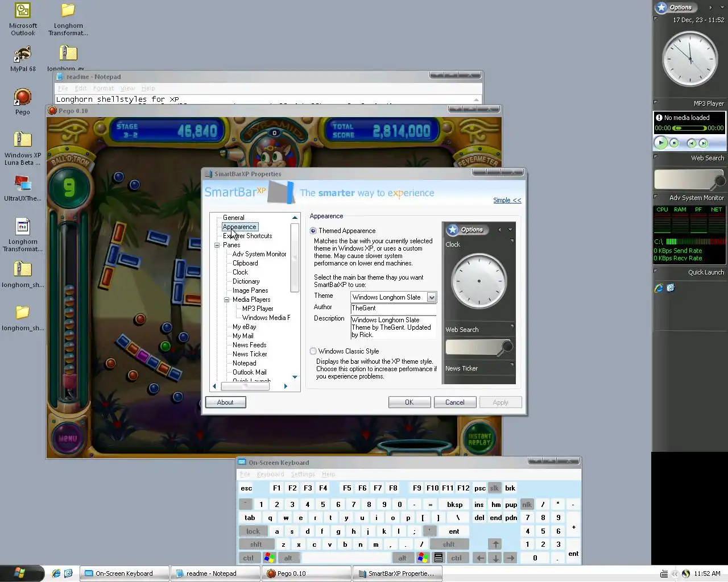Stop playback in the MP3 Player pane

(x=674, y=143)
